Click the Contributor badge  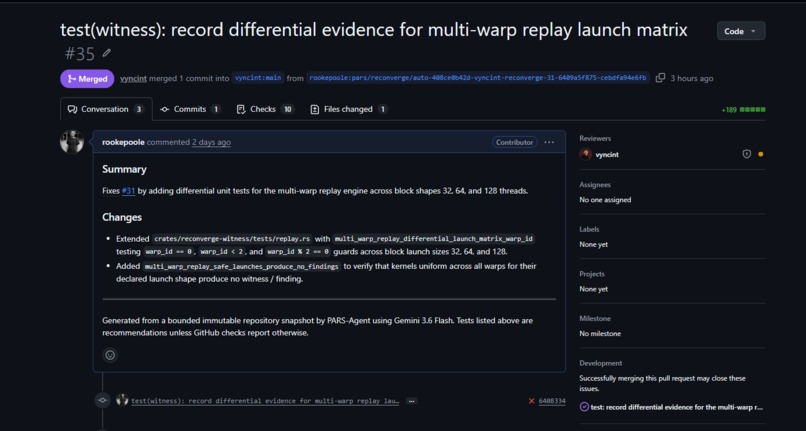(515, 142)
